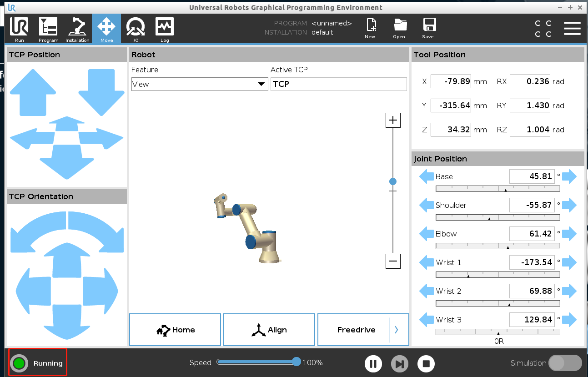Open the hamburger menu
Image resolution: width=588 pixels, height=377 pixels.
pyautogui.click(x=572, y=28)
